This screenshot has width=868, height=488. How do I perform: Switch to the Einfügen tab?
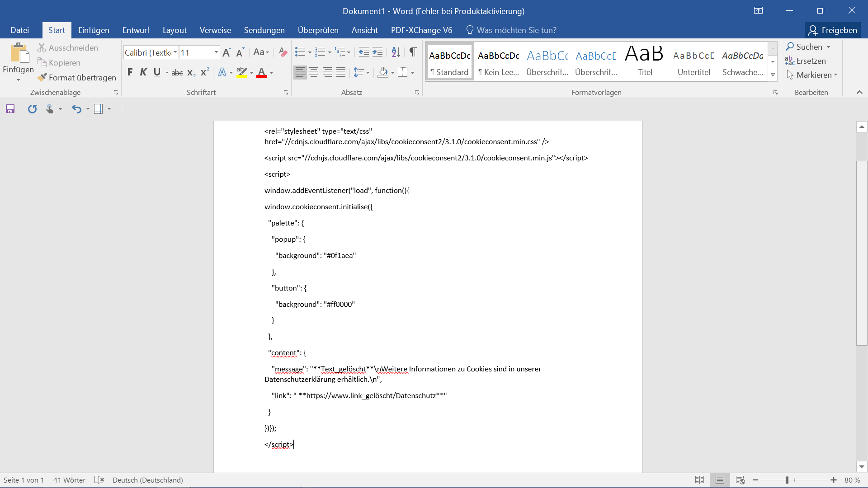[x=94, y=30]
